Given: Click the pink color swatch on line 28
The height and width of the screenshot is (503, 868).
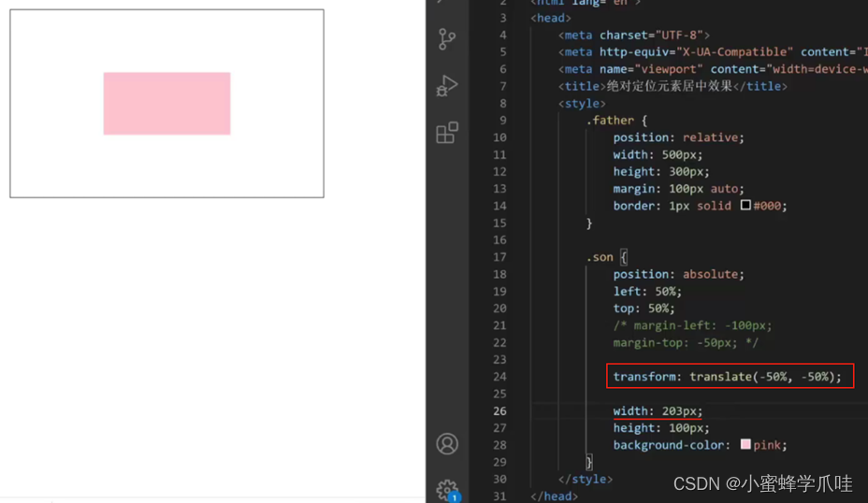Looking at the screenshot, I should coord(745,444).
